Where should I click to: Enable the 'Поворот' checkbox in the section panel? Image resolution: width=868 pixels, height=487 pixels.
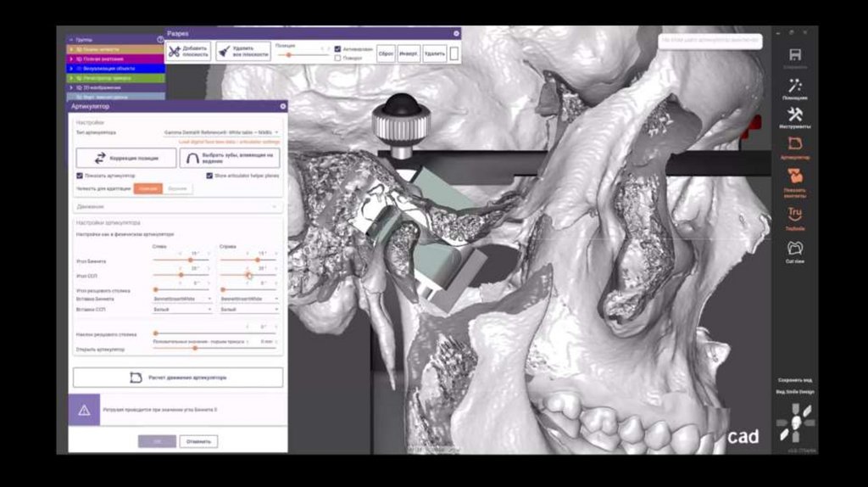pos(337,59)
